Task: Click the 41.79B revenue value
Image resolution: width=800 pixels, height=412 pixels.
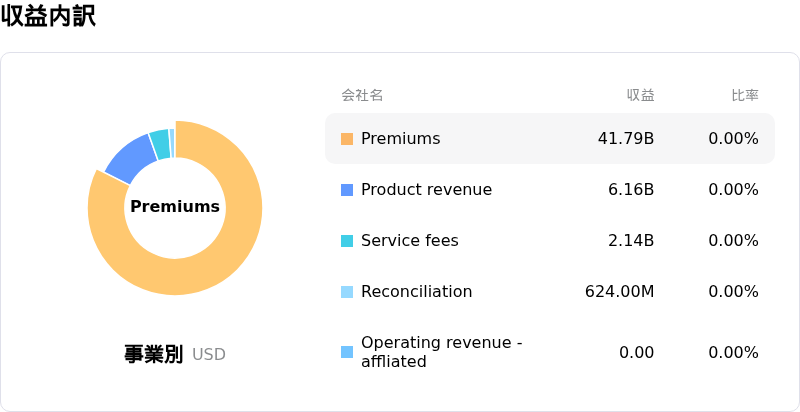Action: pyautogui.click(x=626, y=139)
